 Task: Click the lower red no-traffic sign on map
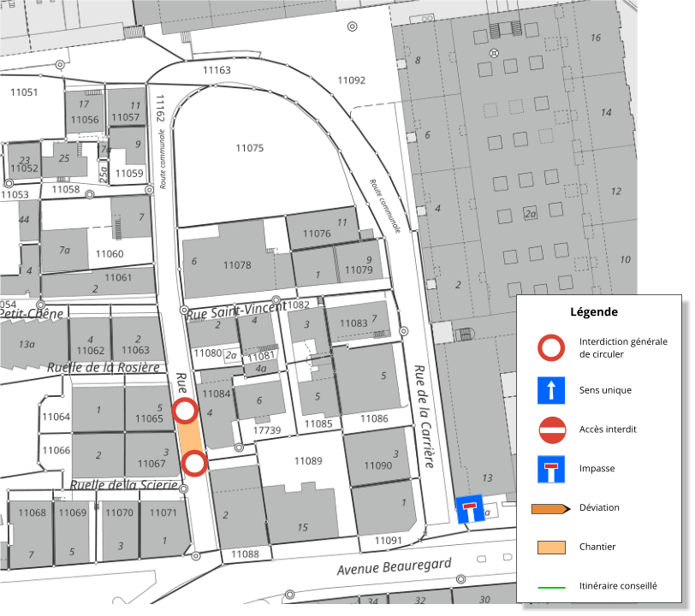pos(194,465)
